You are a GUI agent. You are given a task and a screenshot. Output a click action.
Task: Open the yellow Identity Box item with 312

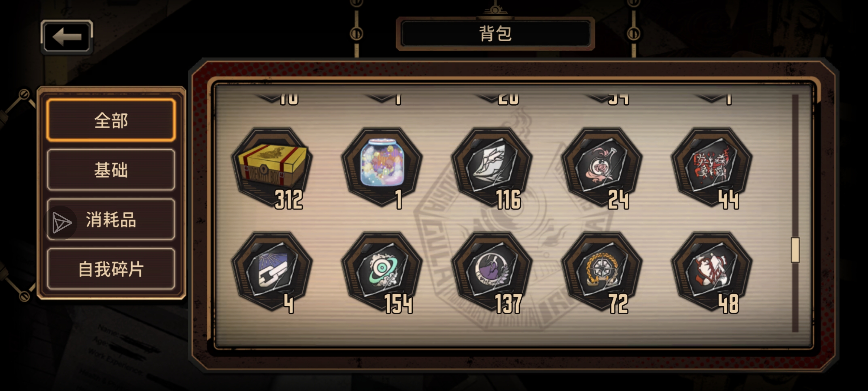272,168
